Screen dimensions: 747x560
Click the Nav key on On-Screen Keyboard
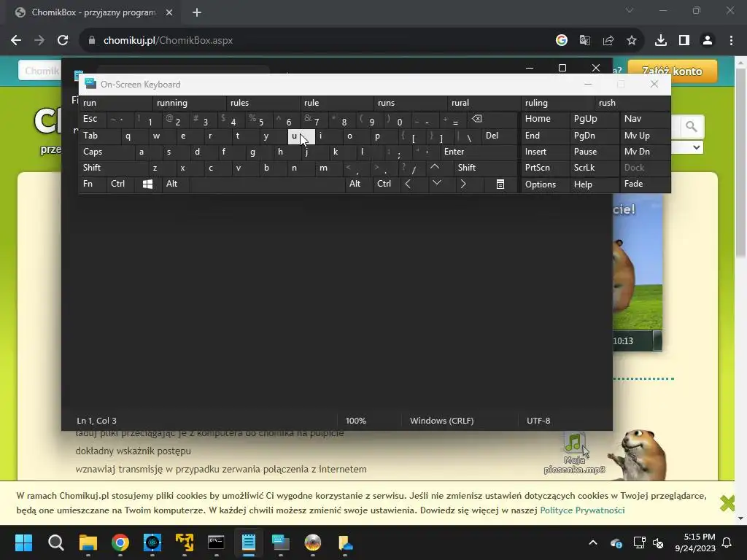645,119
